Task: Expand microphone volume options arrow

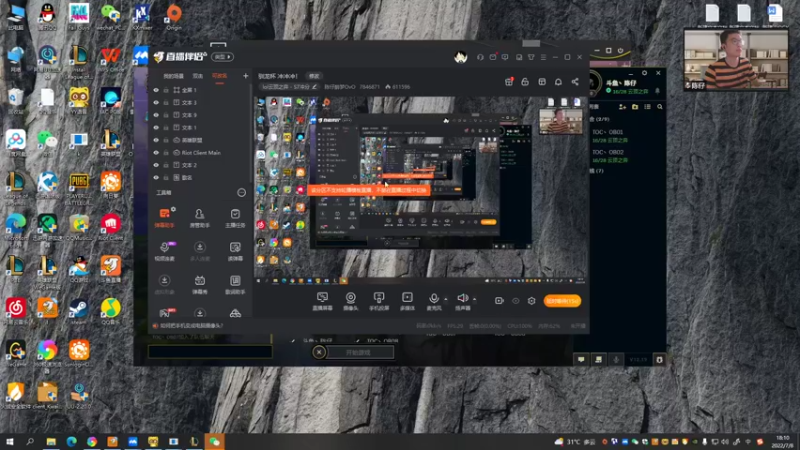Action: [x=445, y=299]
